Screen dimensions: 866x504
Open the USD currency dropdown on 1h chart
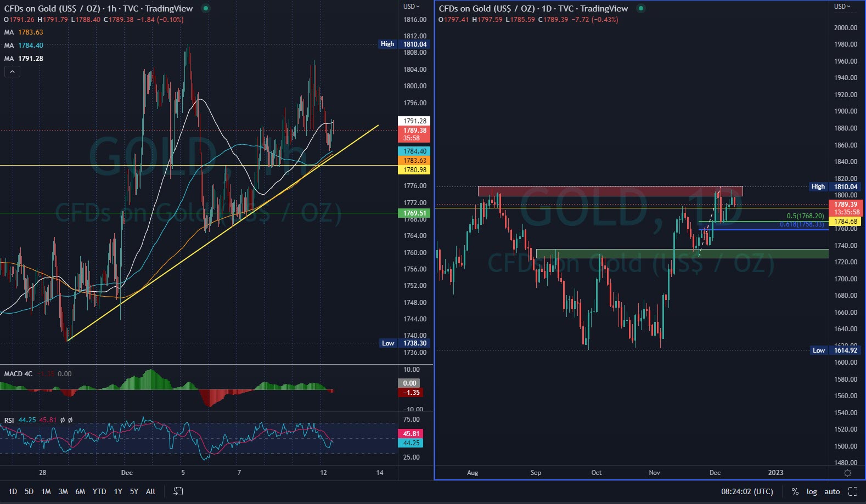(x=411, y=7)
